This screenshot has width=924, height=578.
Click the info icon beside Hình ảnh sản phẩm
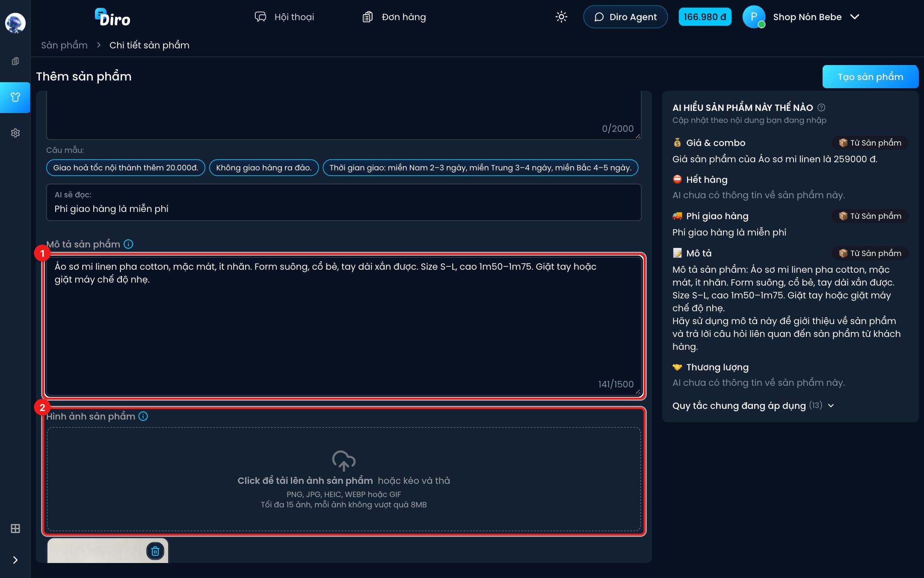pos(143,416)
